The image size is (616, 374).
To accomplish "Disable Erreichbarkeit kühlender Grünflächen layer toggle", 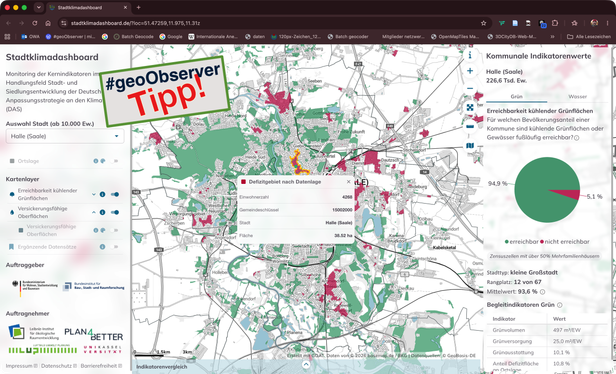I will point(115,194).
